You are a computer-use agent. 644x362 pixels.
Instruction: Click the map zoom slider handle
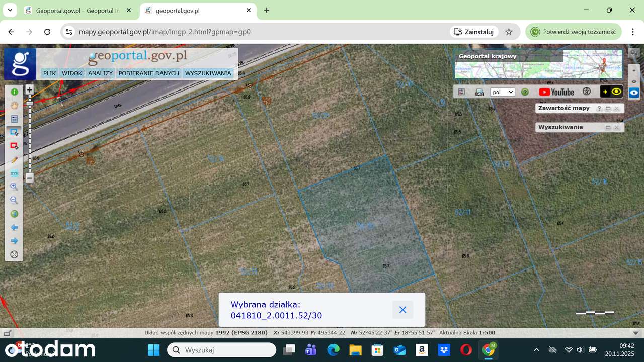coord(30,103)
